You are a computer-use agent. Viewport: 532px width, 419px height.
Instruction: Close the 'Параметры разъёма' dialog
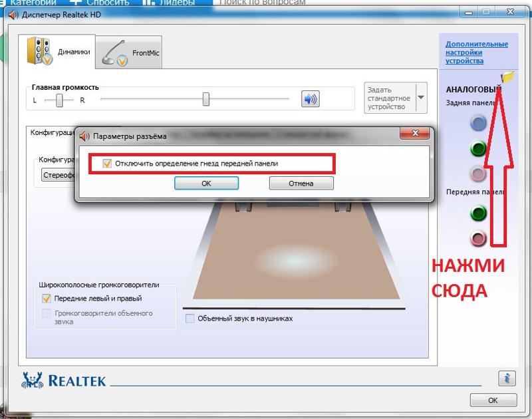pyautogui.click(x=414, y=133)
